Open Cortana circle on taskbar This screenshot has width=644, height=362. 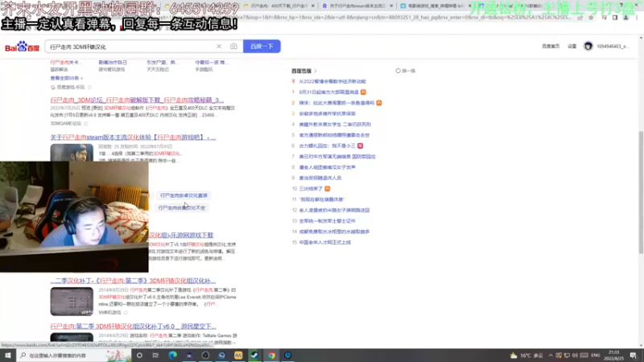(139, 356)
